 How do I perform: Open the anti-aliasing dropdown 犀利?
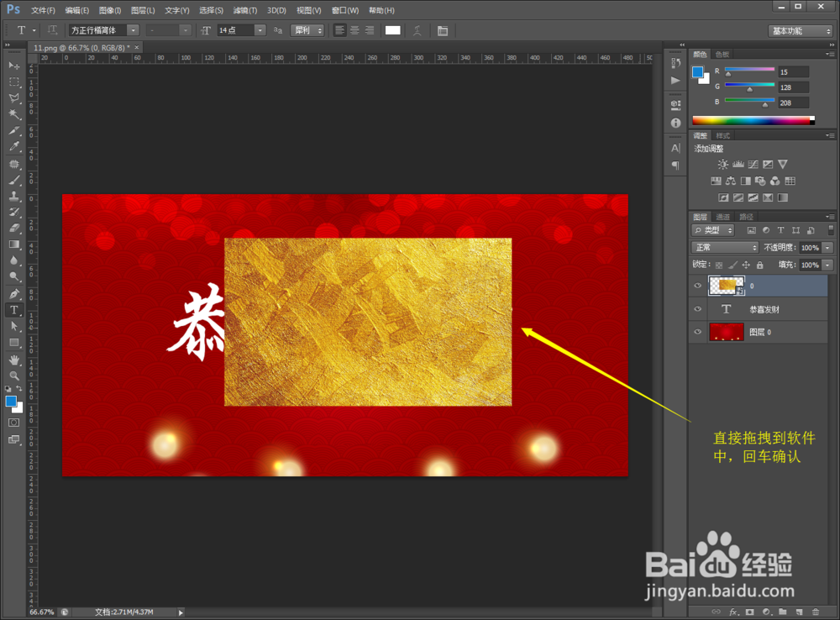pos(307,30)
